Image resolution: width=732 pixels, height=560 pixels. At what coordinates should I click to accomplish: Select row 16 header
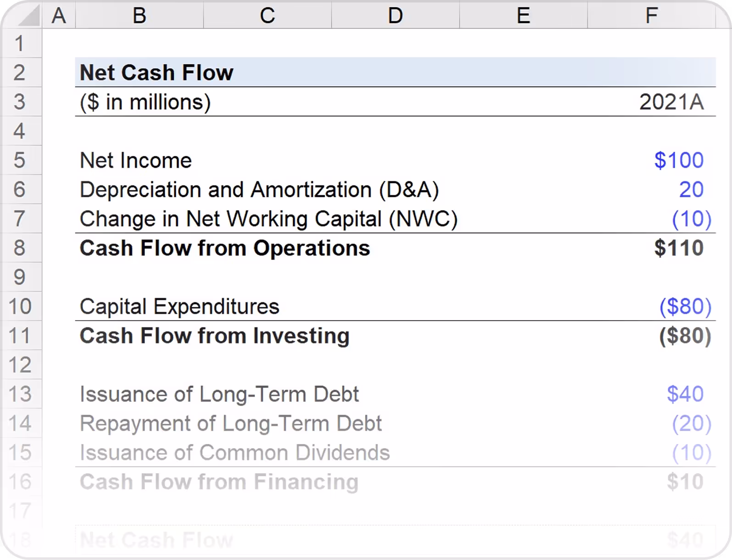coord(21,482)
